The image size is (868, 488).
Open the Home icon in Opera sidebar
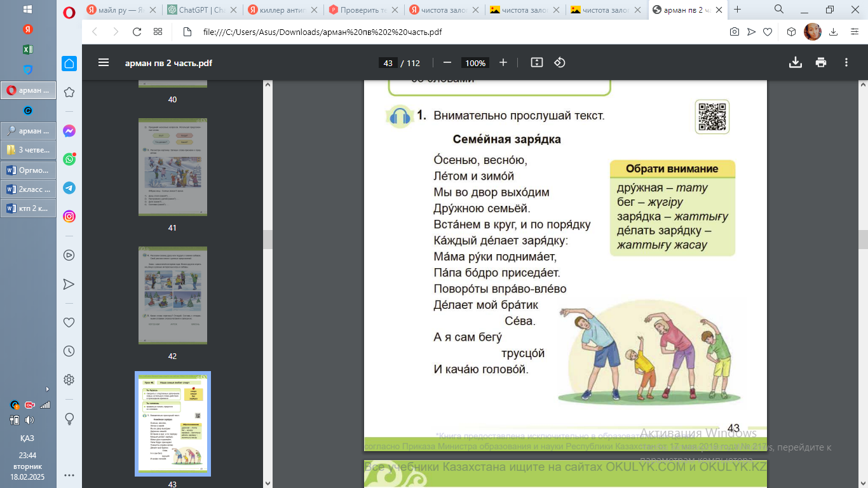point(69,63)
